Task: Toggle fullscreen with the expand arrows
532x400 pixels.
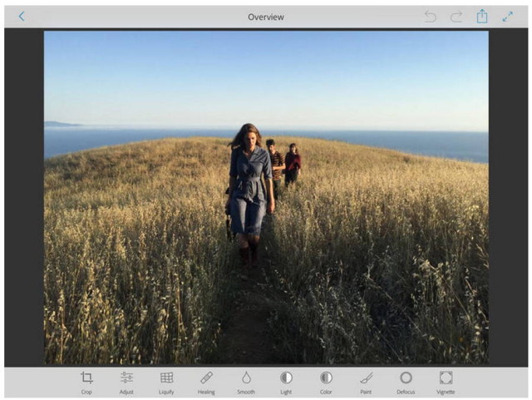Action: click(x=508, y=17)
